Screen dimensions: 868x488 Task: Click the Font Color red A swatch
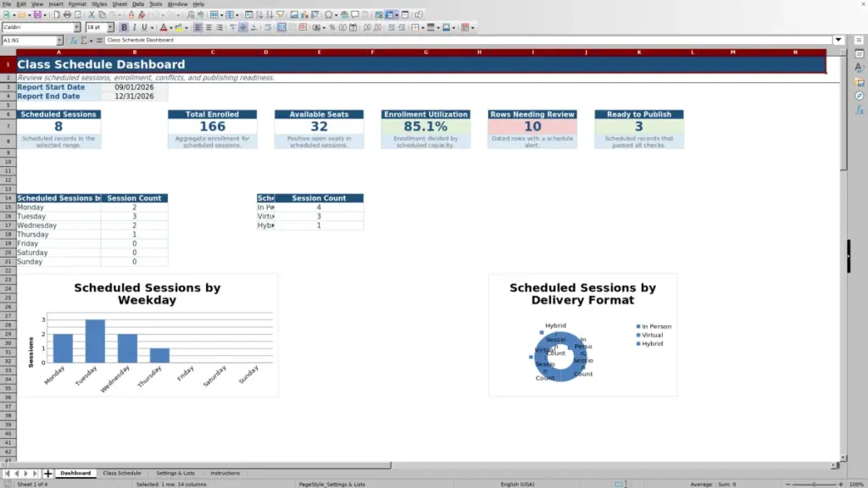pos(164,27)
